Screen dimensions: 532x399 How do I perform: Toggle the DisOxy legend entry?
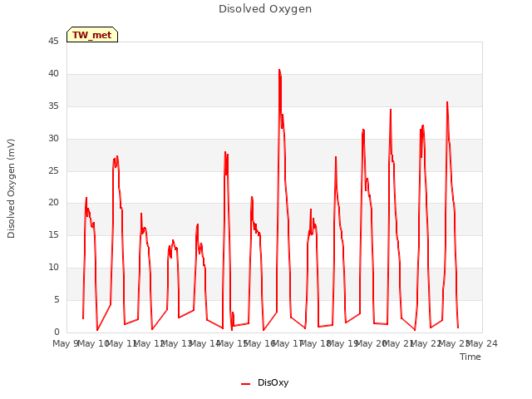pos(264,382)
